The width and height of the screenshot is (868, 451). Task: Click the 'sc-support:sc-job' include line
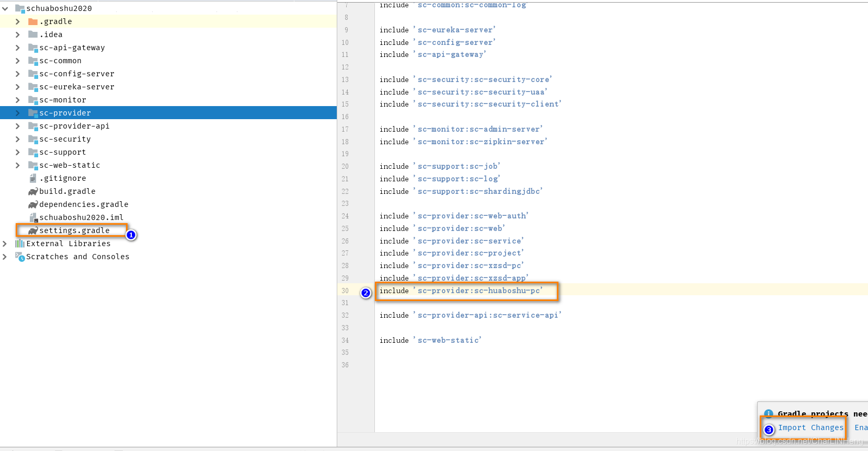coord(440,166)
